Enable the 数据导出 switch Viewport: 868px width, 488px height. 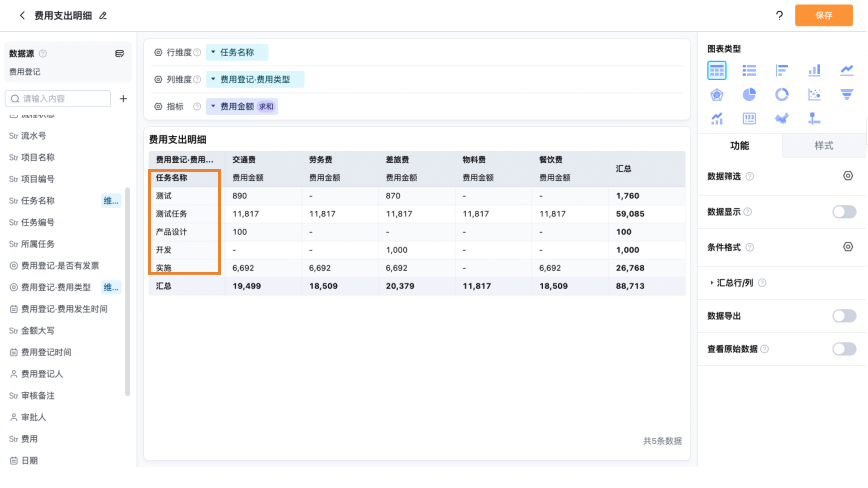pos(844,316)
